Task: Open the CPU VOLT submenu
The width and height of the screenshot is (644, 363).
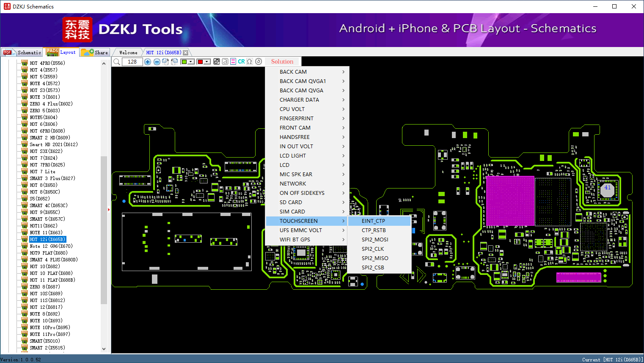Action: (x=307, y=109)
